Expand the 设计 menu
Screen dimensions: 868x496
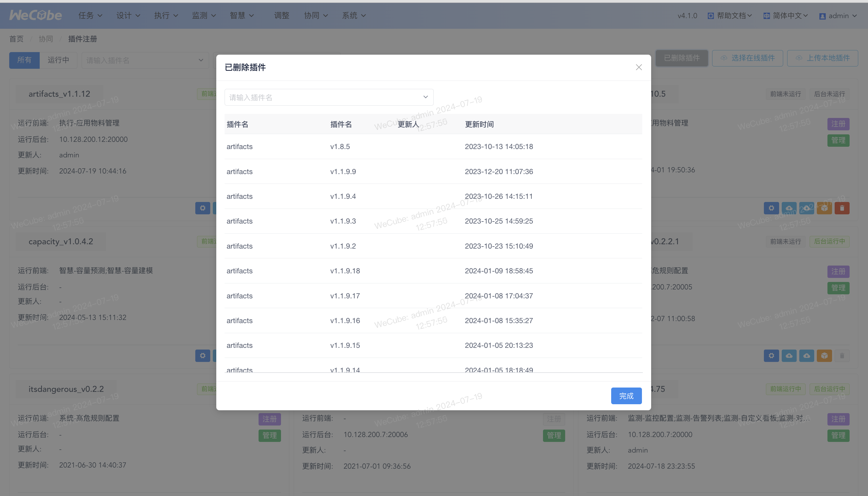128,15
